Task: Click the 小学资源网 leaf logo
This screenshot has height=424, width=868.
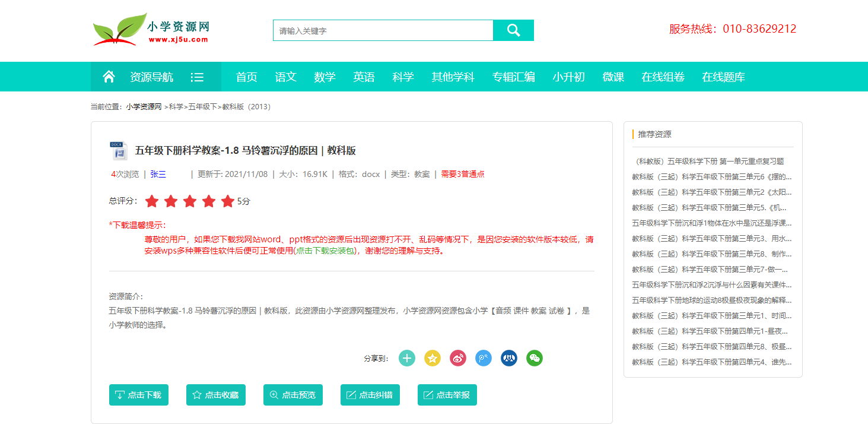Action: click(x=151, y=30)
